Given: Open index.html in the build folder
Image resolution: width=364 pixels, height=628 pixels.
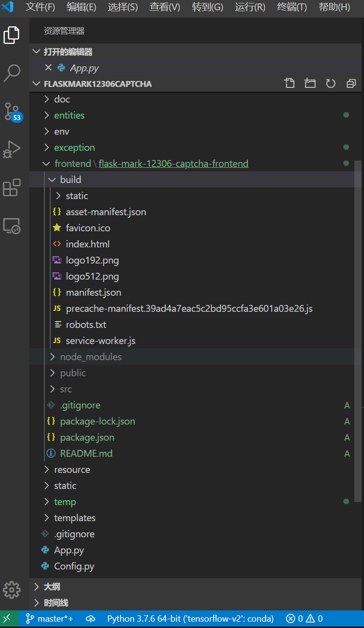Looking at the screenshot, I should click(87, 244).
